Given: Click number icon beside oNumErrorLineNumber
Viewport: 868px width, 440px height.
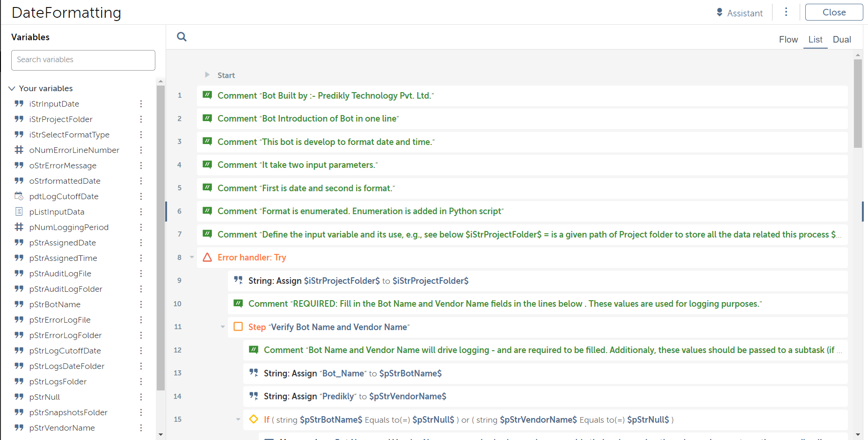Looking at the screenshot, I should click(19, 150).
